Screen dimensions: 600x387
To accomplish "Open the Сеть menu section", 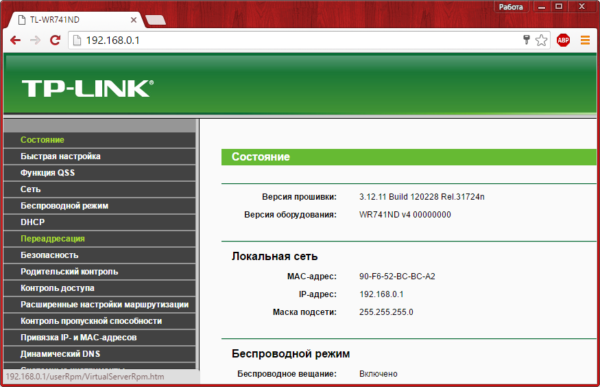I will click(x=99, y=189).
